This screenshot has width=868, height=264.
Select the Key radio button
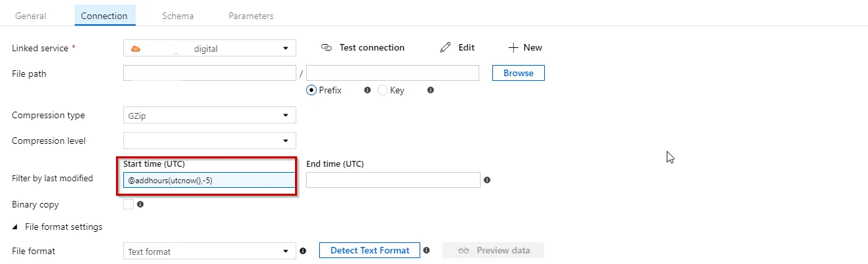point(383,91)
